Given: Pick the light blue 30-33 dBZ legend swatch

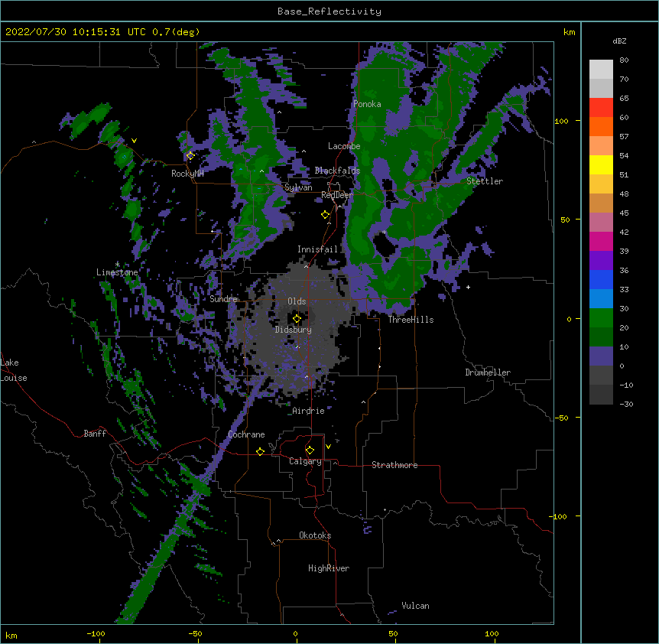Looking at the screenshot, I should click(601, 299).
